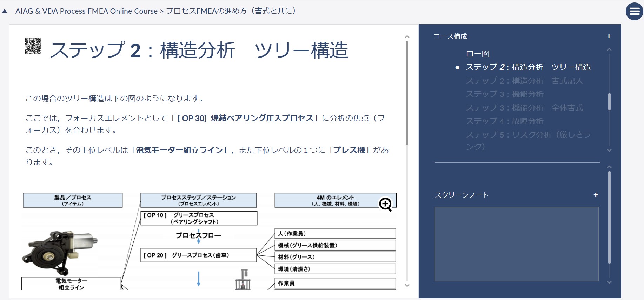Expand the スクリーンノート plus icon

pyautogui.click(x=596, y=195)
